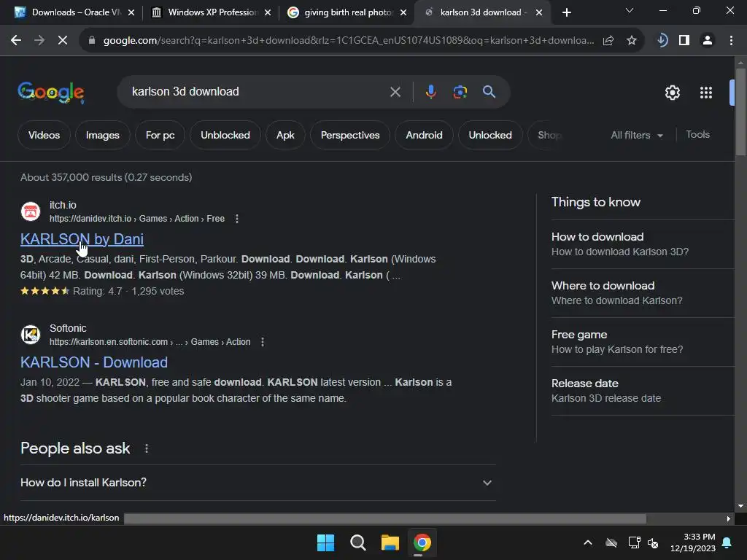Open File Explorer from the taskbar
The height and width of the screenshot is (560, 747).
pos(390,542)
